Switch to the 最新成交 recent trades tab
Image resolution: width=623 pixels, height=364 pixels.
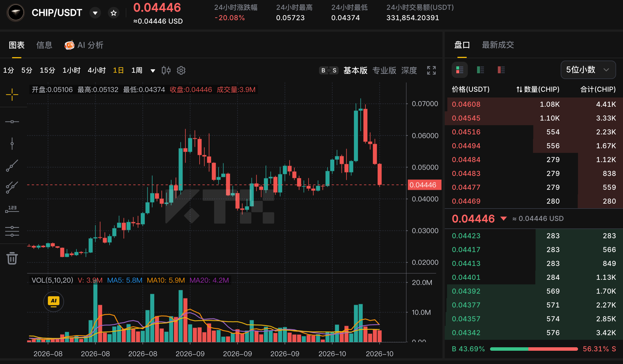(498, 45)
